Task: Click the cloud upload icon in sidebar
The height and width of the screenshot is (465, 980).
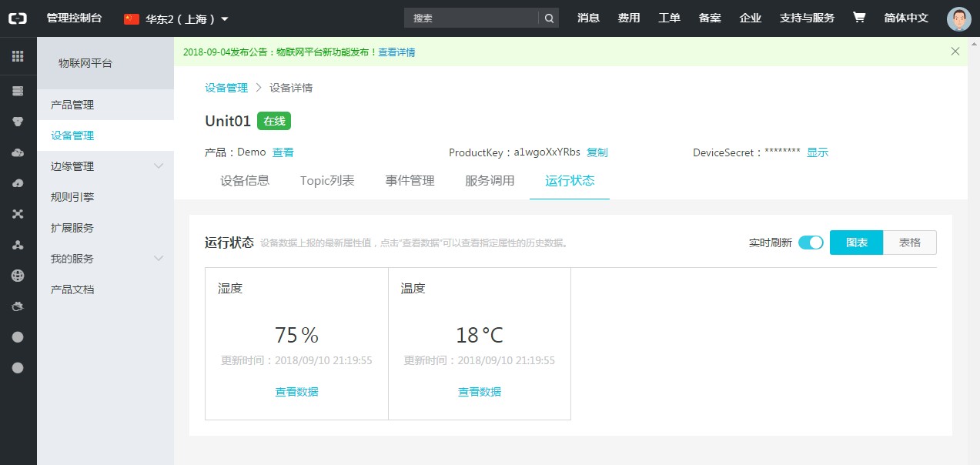Action: click(18, 182)
